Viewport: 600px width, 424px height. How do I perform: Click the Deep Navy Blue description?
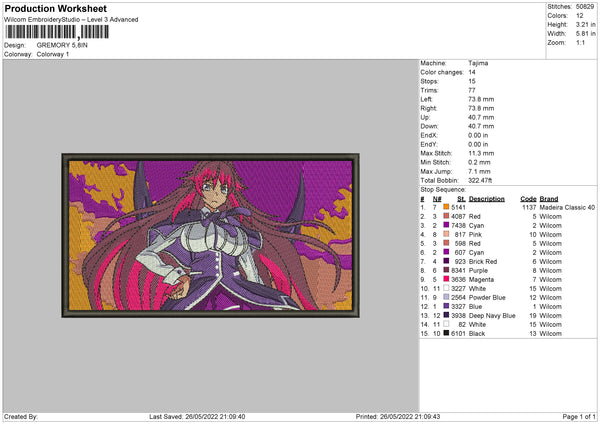tap(492, 315)
